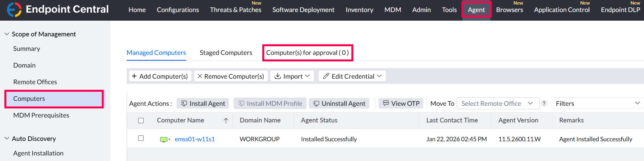Screen dimensions: 644x161
Task: Open the MDM menu
Action: pyautogui.click(x=393, y=10)
